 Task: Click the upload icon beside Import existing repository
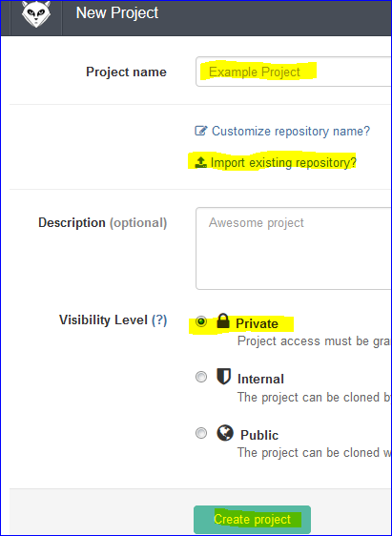201,162
